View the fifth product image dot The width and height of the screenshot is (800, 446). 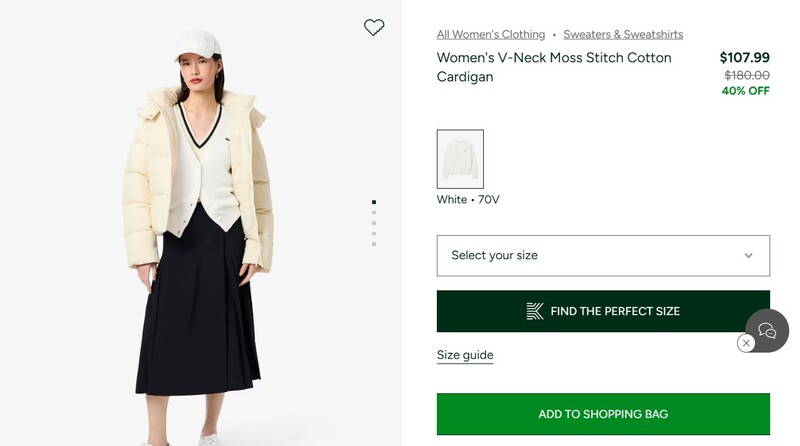374,244
